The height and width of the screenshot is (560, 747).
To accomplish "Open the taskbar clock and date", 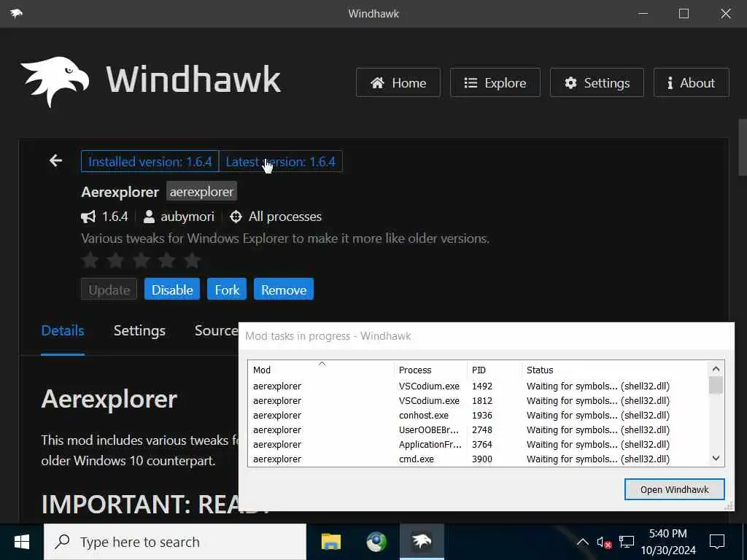I will click(668, 542).
